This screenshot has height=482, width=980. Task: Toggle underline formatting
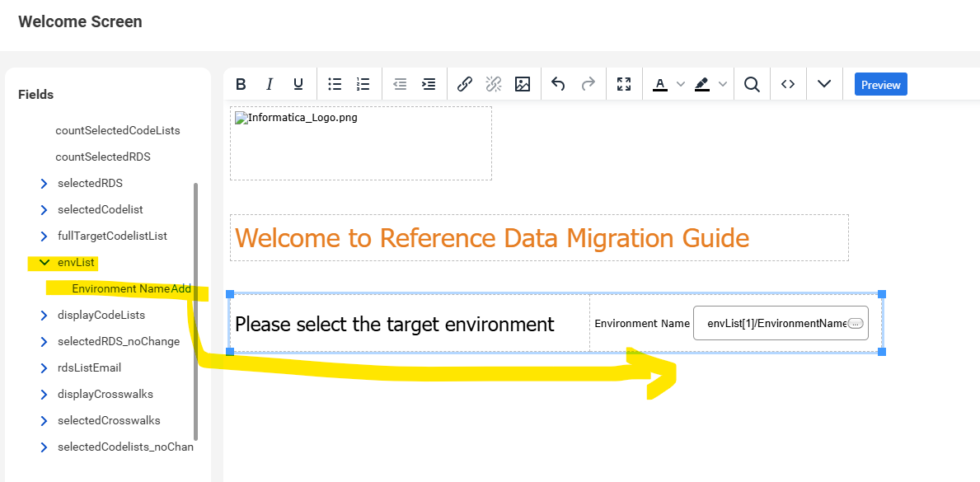(x=298, y=84)
